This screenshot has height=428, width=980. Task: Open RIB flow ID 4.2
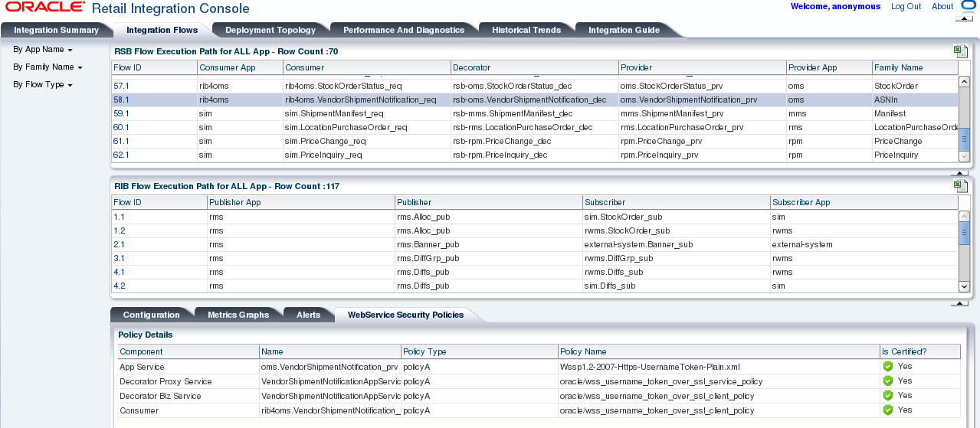tap(119, 286)
